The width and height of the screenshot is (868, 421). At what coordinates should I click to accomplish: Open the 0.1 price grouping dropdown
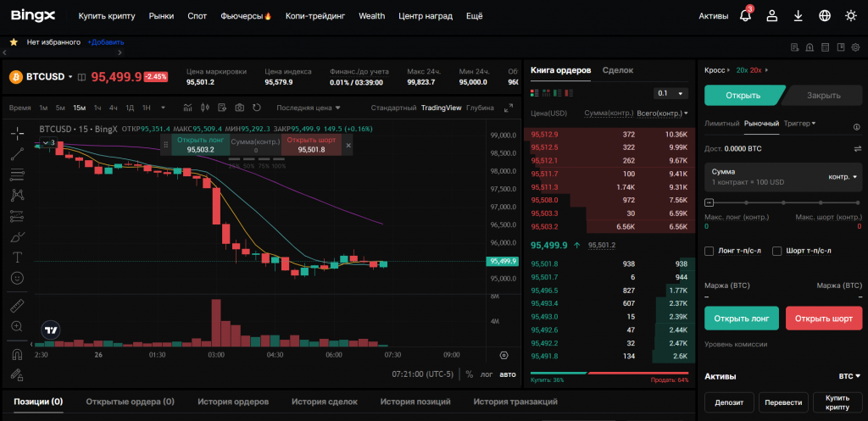pyautogui.click(x=670, y=93)
